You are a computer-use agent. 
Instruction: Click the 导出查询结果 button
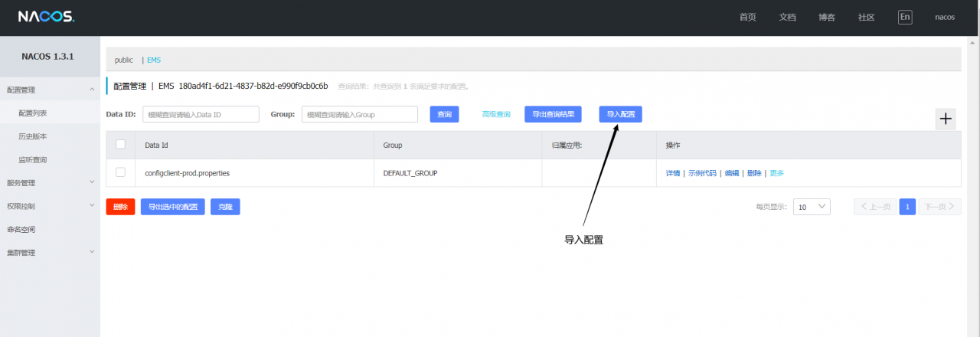point(553,114)
